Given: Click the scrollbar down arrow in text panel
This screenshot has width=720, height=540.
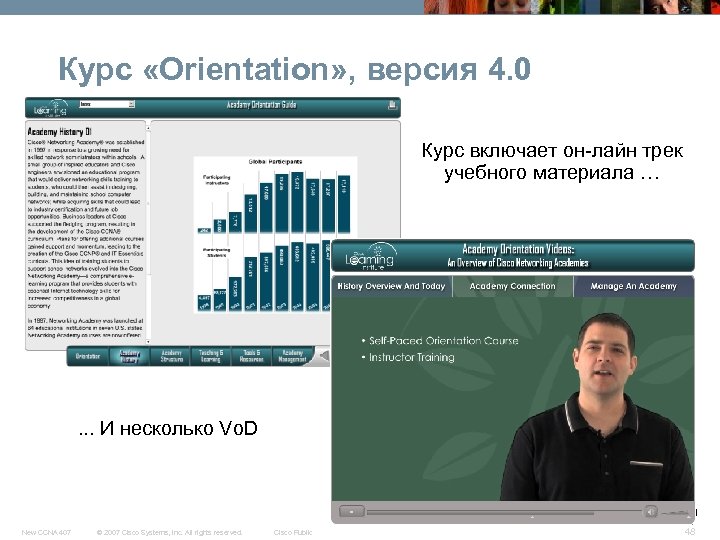Looking at the screenshot, I should click(148, 342).
